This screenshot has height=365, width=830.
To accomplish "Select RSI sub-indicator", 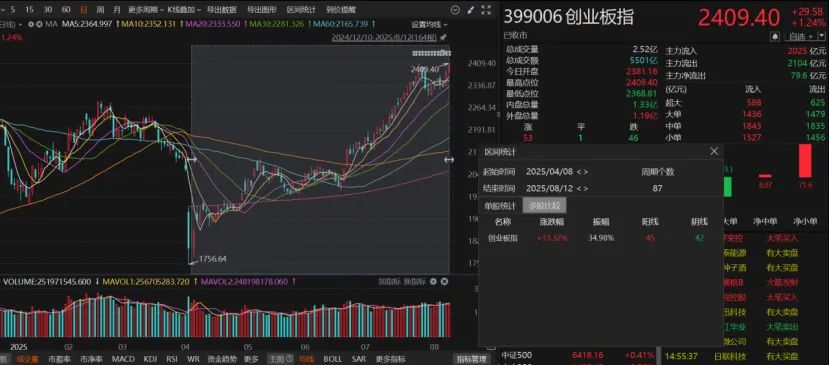I will (172, 359).
